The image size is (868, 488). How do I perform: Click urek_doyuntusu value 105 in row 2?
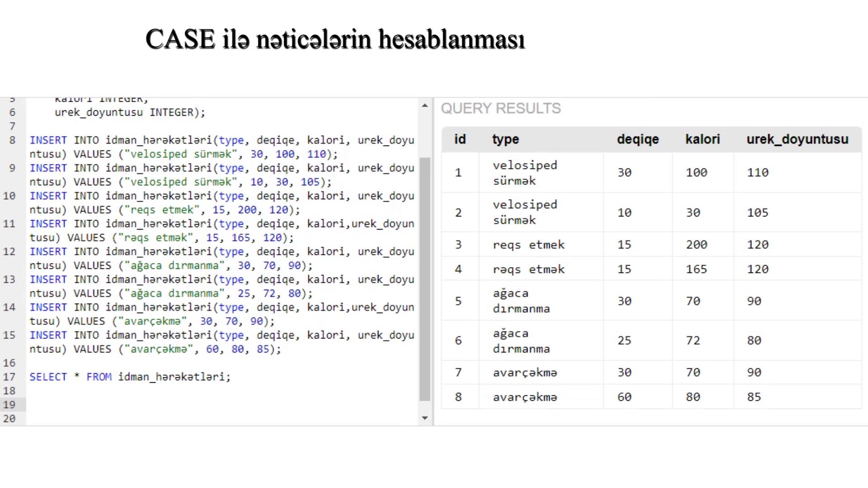(x=758, y=212)
